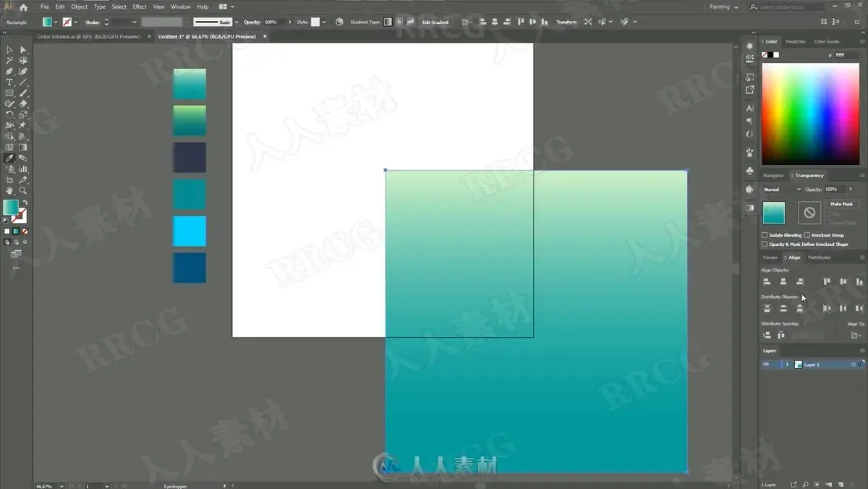
Task: Click the zoom level field 66.67%
Action: 45,486
